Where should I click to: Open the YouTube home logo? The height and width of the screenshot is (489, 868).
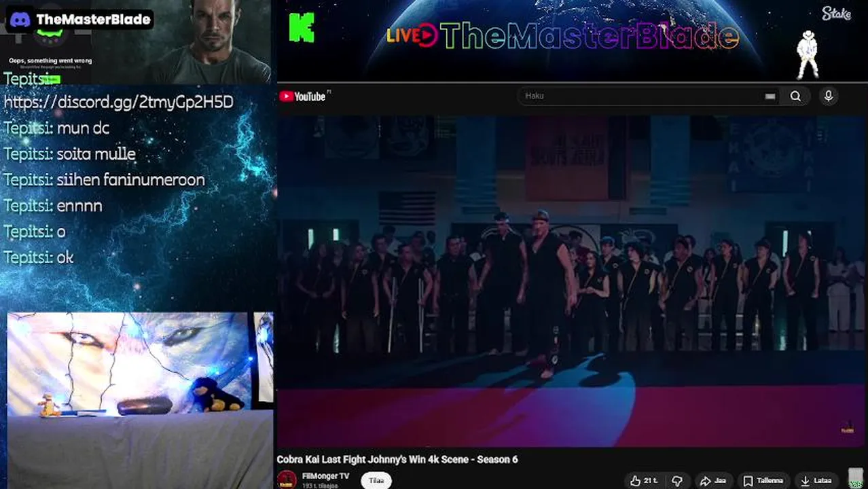303,96
